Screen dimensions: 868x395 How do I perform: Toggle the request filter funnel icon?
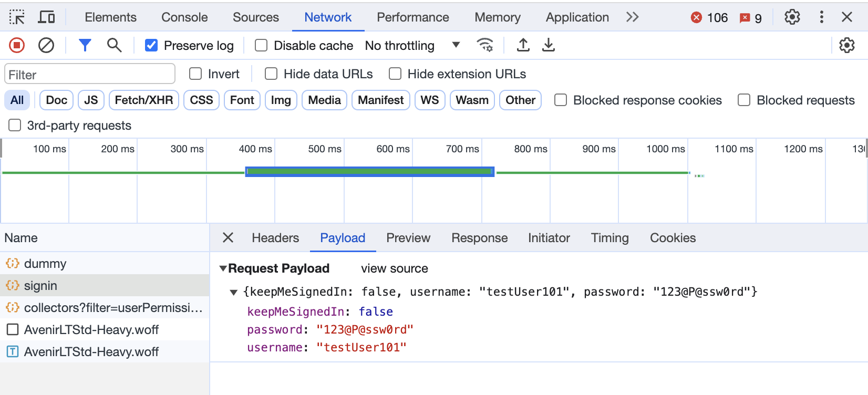coord(85,46)
